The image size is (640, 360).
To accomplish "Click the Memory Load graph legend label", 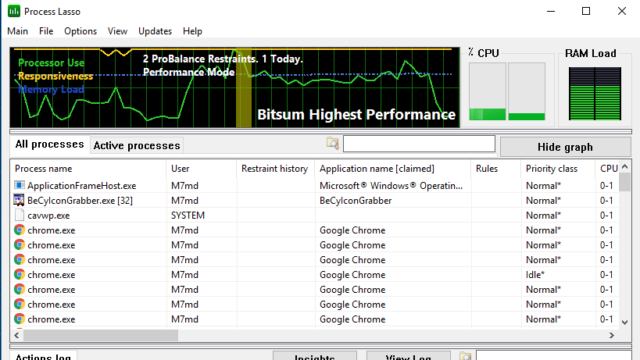I will (x=51, y=89).
